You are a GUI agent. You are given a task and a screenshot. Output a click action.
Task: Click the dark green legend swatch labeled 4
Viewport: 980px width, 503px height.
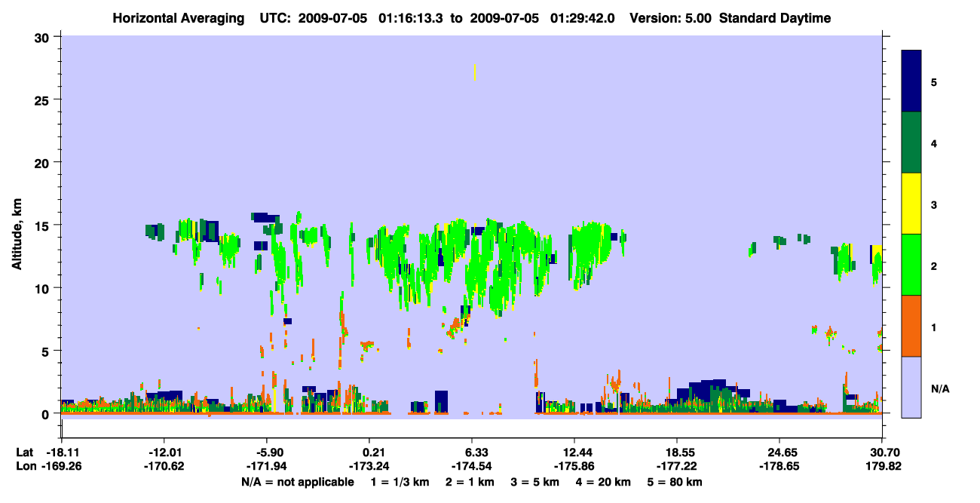[x=911, y=143]
